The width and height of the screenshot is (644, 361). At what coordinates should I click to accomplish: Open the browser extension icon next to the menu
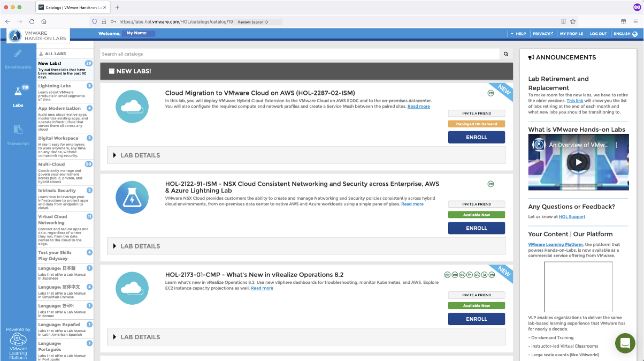tap(623, 21)
